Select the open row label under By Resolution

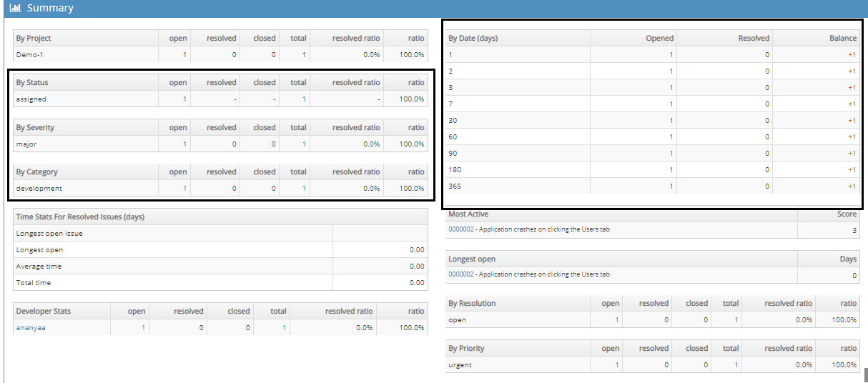[457, 320]
